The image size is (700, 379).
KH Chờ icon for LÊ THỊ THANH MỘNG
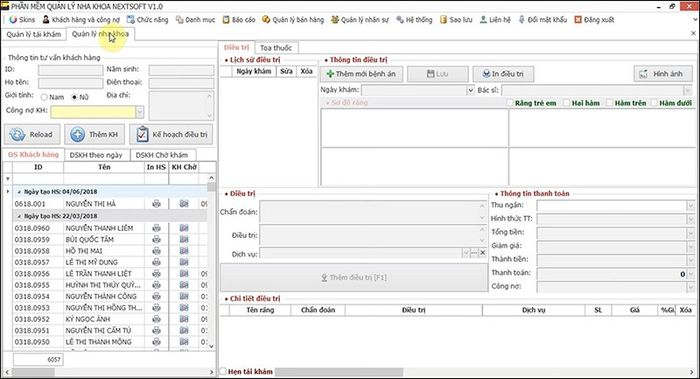point(184,342)
